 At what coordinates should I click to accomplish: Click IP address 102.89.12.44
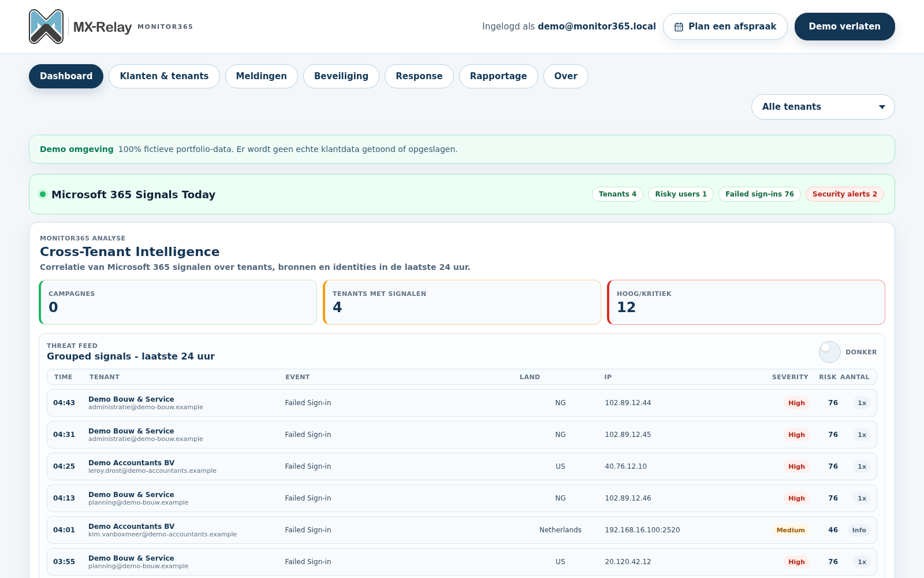(x=628, y=403)
